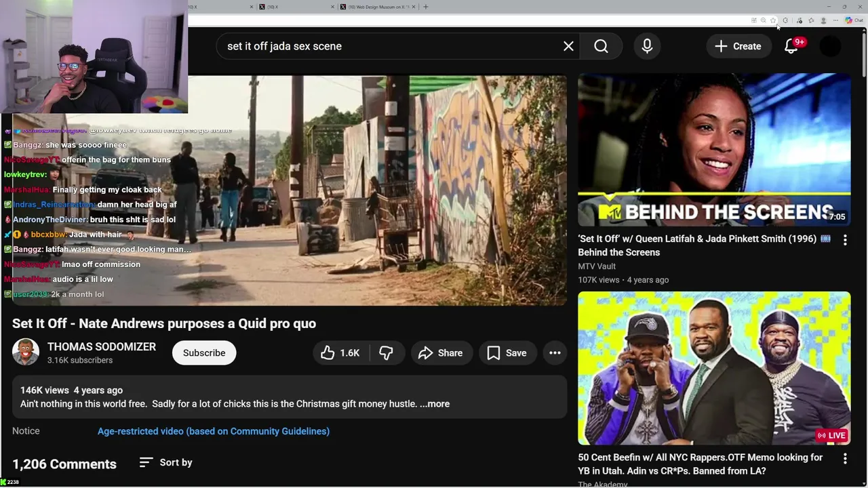Open options for 50 Cent Beefin video
868x488 pixels.
[845, 459]
